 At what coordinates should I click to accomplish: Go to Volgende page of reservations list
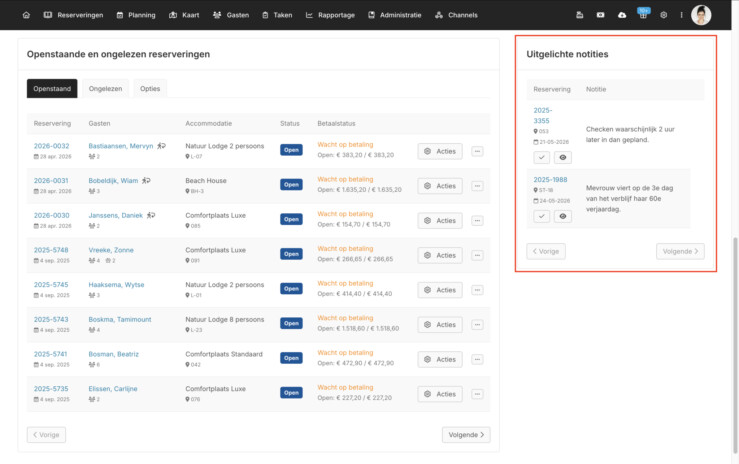(466, 435)
